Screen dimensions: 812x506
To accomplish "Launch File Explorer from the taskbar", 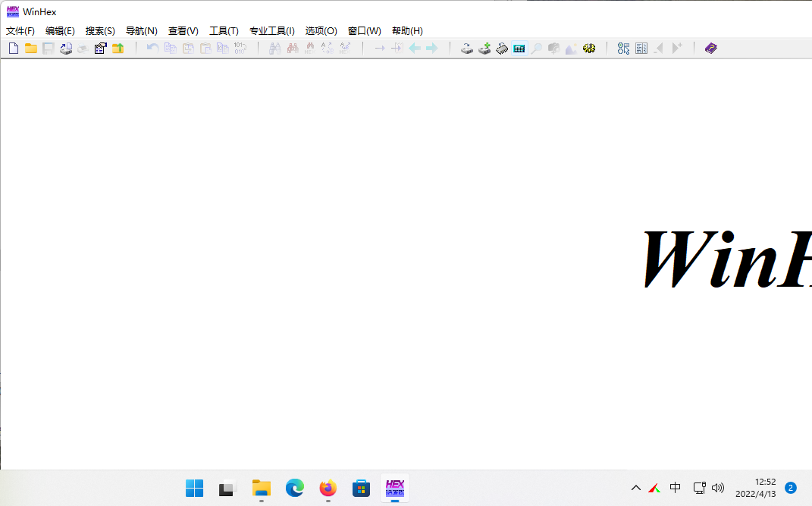I will [262, 488].
